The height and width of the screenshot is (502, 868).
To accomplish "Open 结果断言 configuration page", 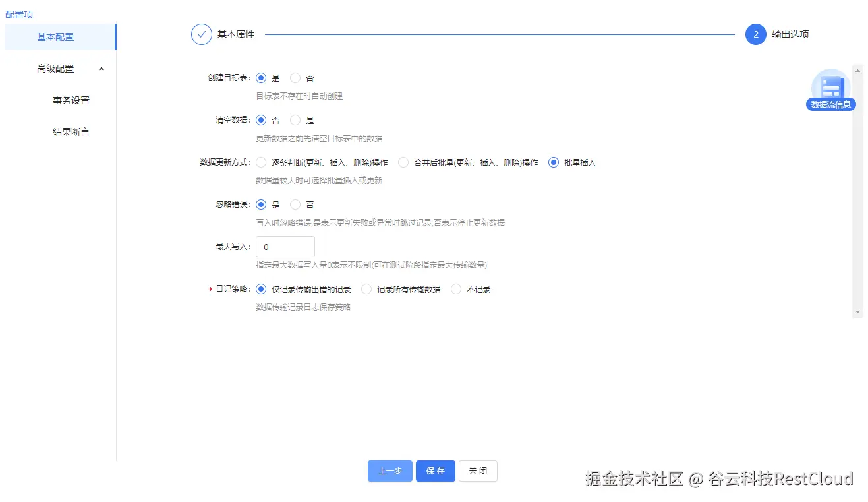I will click(x=71, y=131).
